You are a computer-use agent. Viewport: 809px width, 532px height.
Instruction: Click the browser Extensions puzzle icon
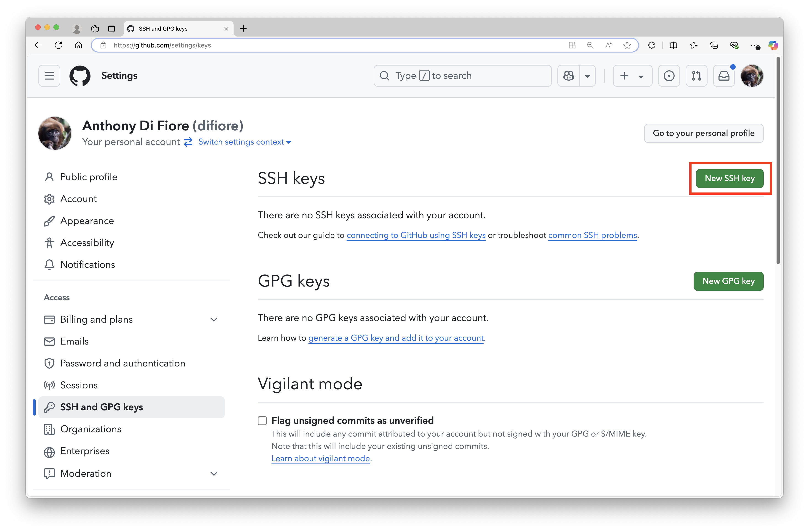651,45
